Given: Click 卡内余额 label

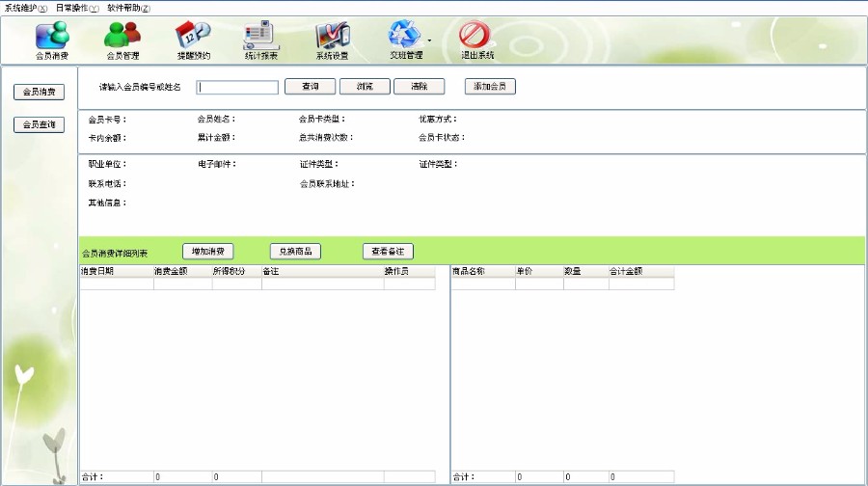Looking at the screenshot, I should click(107, 138).
